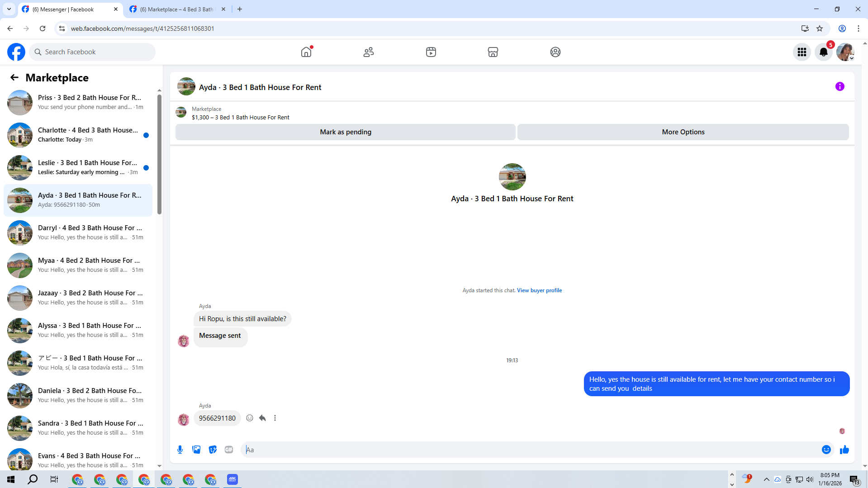Image resolution: width=868 pixels, height=488 pixels.
Task: Click the listing thumbnail in chat header
Action: [x=186, y=86]
